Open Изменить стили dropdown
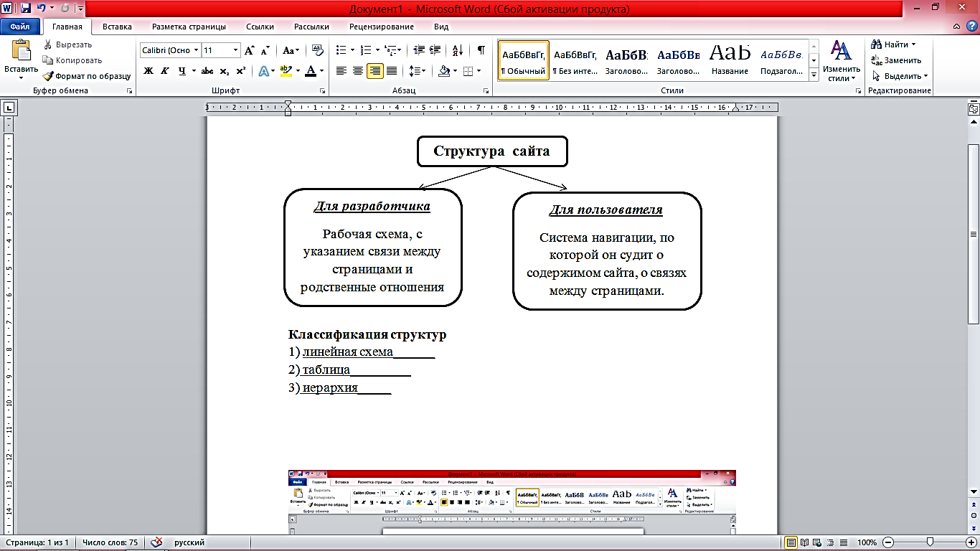The image size is (980, 551). [840, 61]
